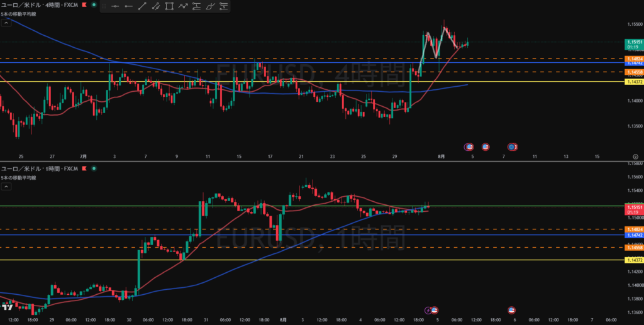
Task: Collapse the indicator legend on 1-hour chart
Action: click(6, 186)
